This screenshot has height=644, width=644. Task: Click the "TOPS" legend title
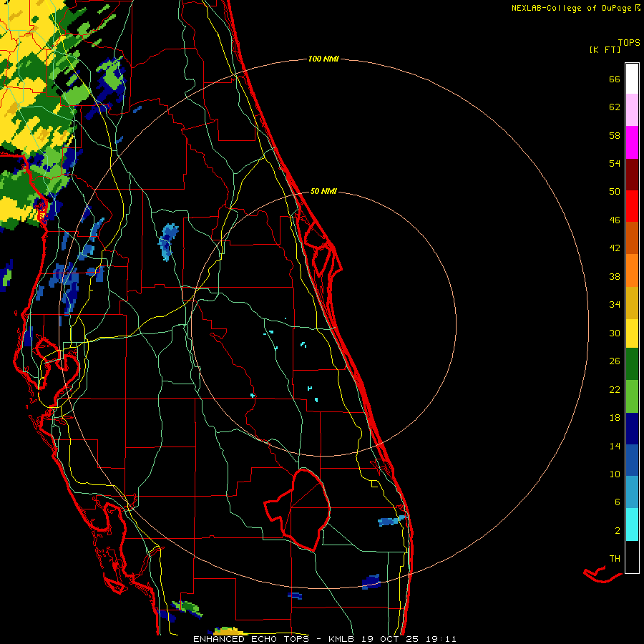point(629,43)
